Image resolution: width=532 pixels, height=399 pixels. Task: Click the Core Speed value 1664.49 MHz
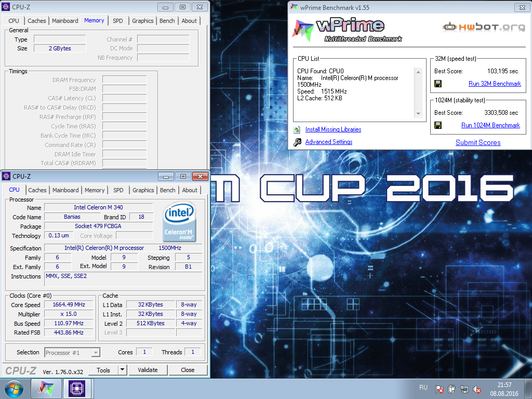click(69, 304)
